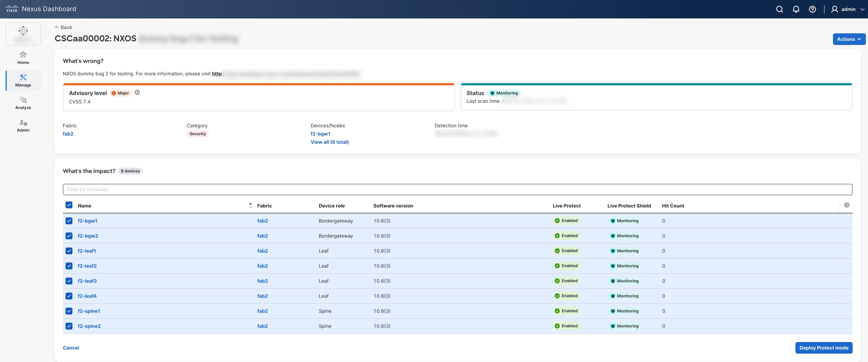Viewport: 868px width, 362px height.
Task: Click hit count 0 in f2-leaf3 row
Action: pos(663,281)
